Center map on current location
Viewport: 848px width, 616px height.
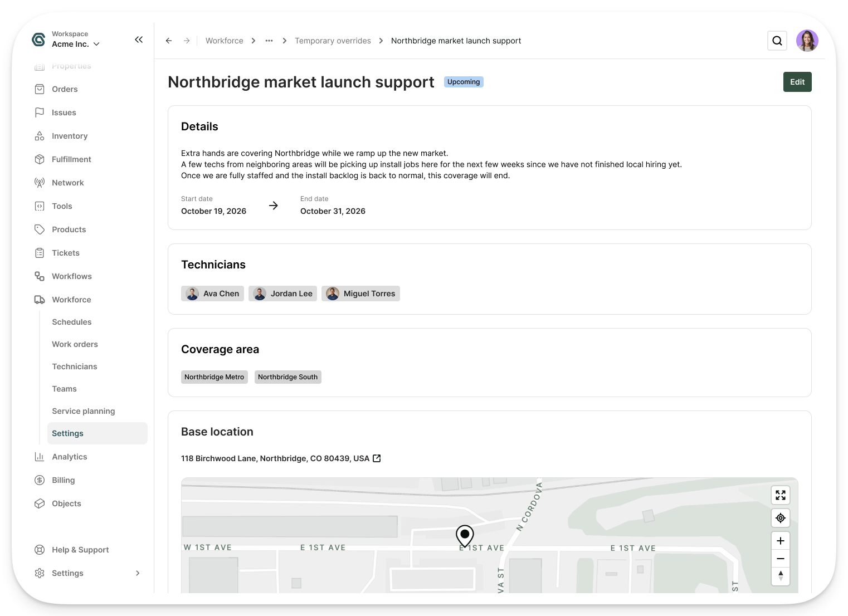click(781, 518)
